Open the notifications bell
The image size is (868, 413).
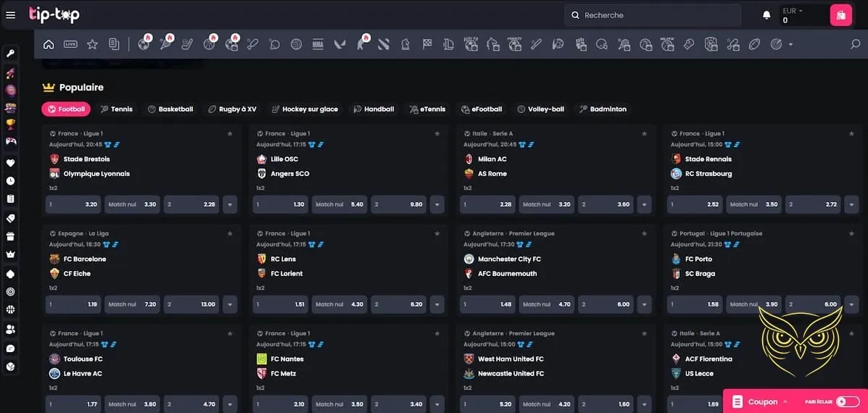pos(766,15)
